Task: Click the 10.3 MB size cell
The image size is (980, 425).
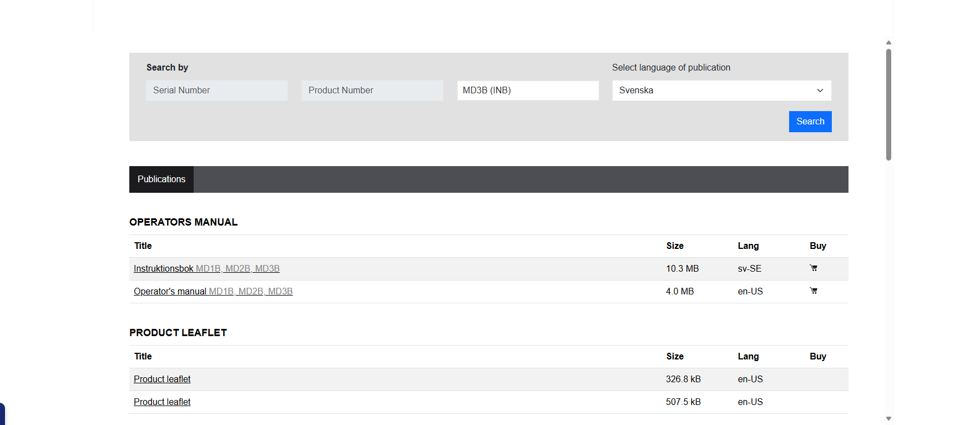Action: (682, 269)
